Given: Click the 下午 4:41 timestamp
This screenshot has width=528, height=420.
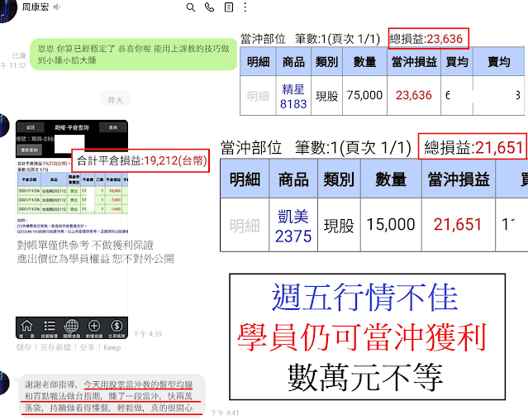Looking at the screenshot, I should click(x=225, y=413).
